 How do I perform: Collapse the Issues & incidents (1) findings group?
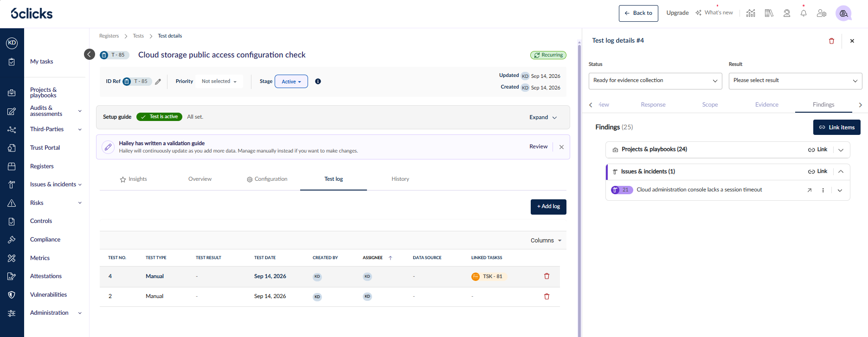841,172
